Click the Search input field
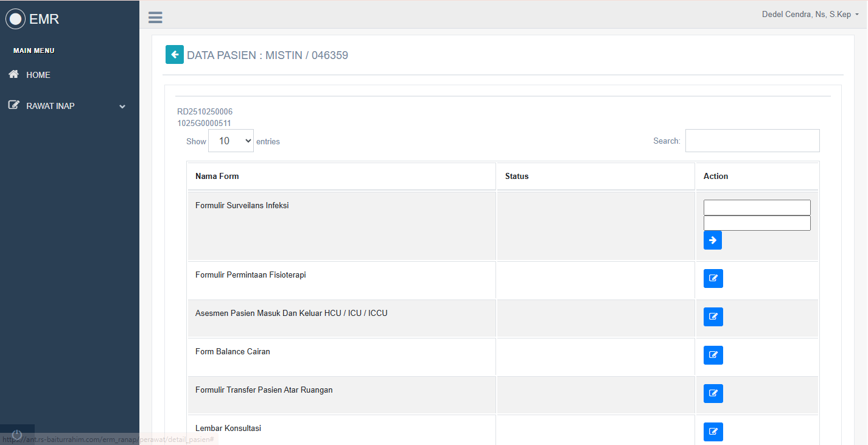868x445 pixels. tap(752, 141)
